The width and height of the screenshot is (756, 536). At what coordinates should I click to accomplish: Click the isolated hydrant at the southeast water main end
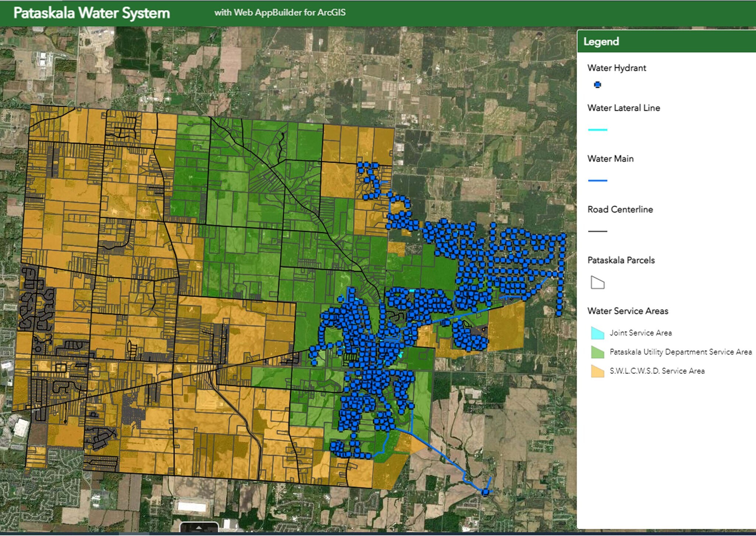click(485, 492)
